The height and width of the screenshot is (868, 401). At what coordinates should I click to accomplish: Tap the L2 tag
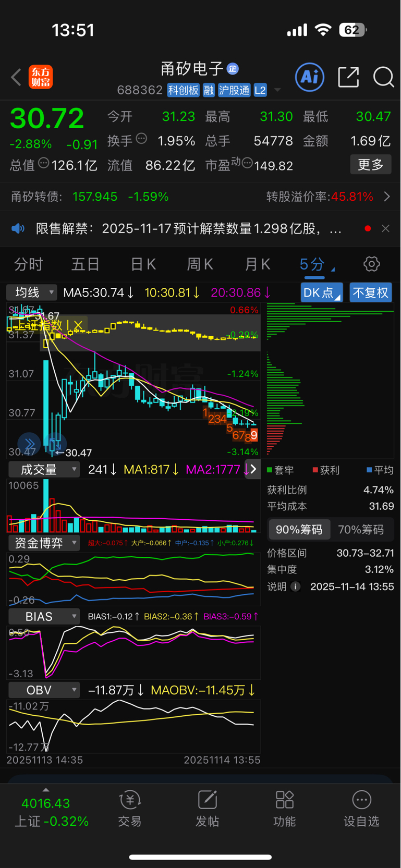click(260, 90)
